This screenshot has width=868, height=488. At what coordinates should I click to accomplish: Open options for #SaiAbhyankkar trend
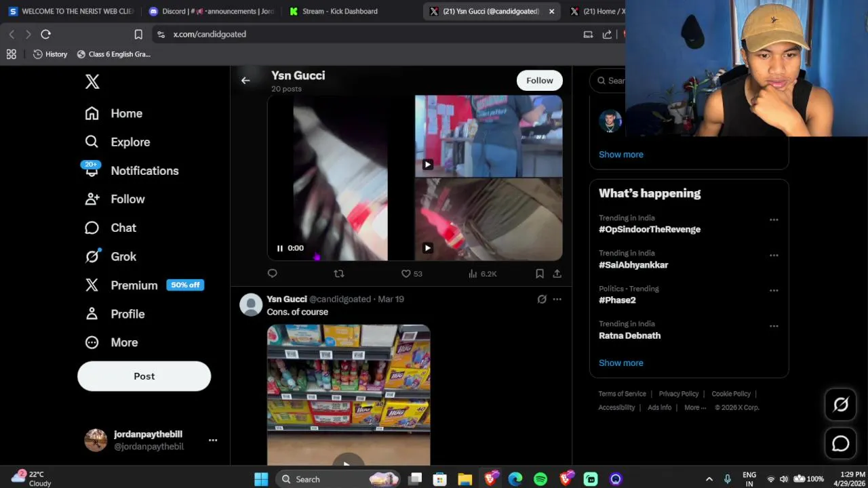(774, 256)
